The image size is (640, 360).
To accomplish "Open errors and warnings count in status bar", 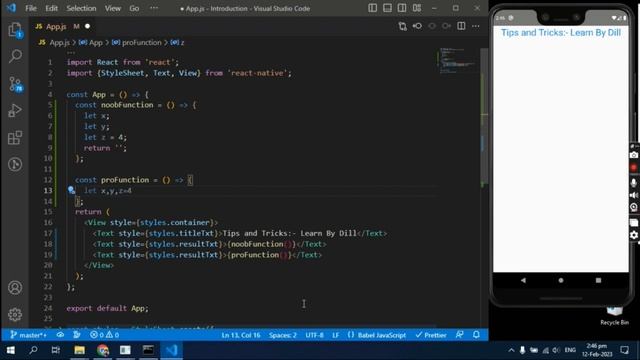I will 104,335.
